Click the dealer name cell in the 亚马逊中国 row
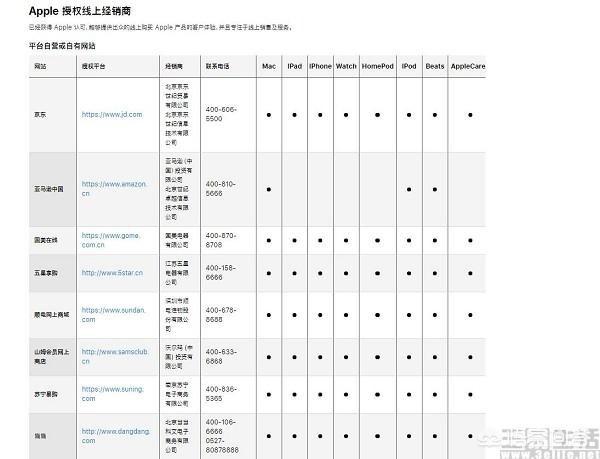The height and width of the screenshot is (459, 600). tap(178, 189)
